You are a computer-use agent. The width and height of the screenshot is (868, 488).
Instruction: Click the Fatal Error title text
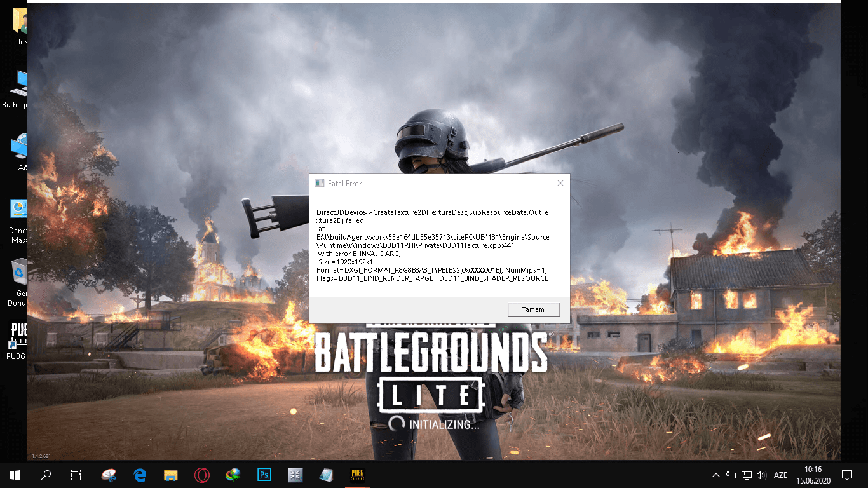point(344,184)
